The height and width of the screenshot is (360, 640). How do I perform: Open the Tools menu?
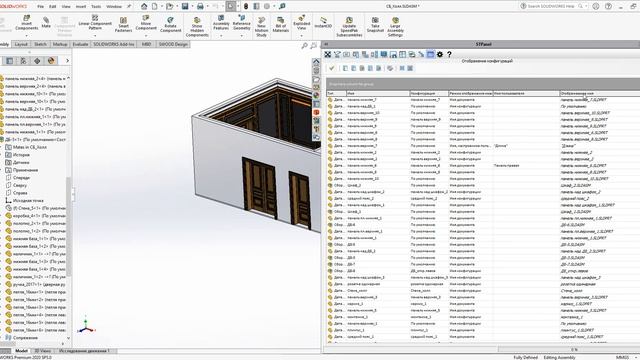[96, 7]
